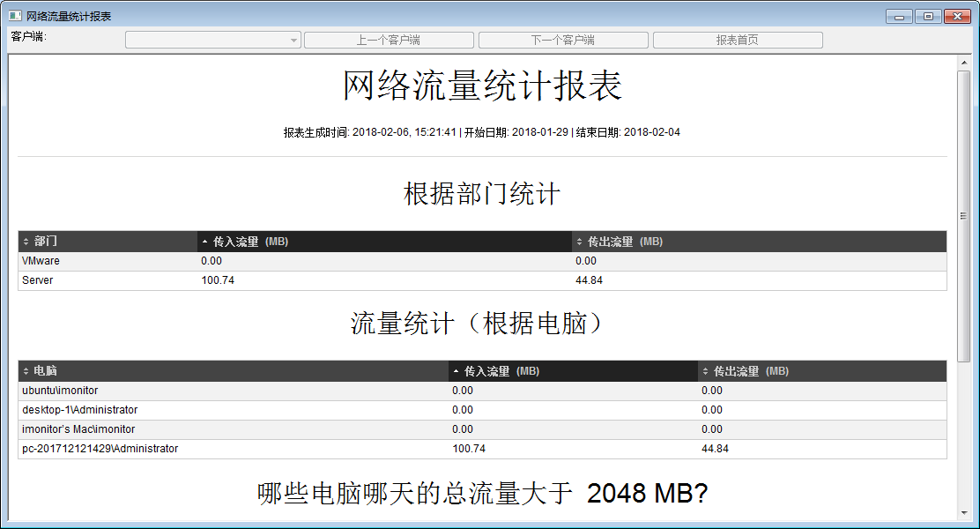Click the report generation time line
The image size is (980, 529).
(482, 132)
